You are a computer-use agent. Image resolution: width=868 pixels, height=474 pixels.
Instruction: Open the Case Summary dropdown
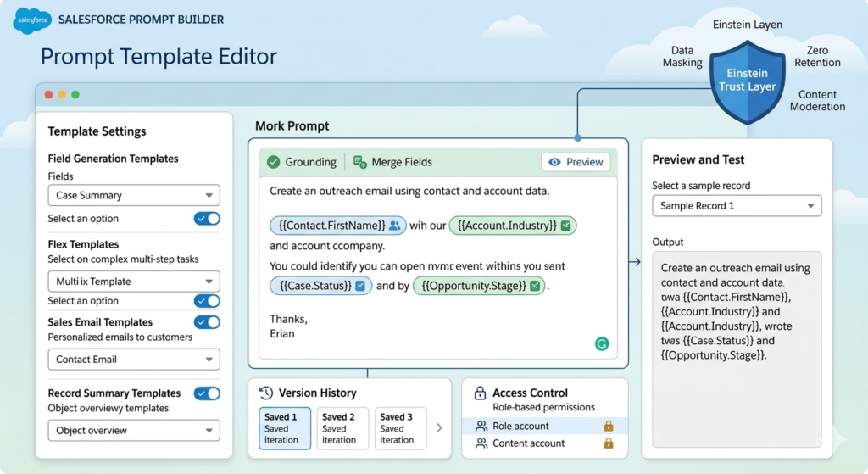tap(134, 196)
